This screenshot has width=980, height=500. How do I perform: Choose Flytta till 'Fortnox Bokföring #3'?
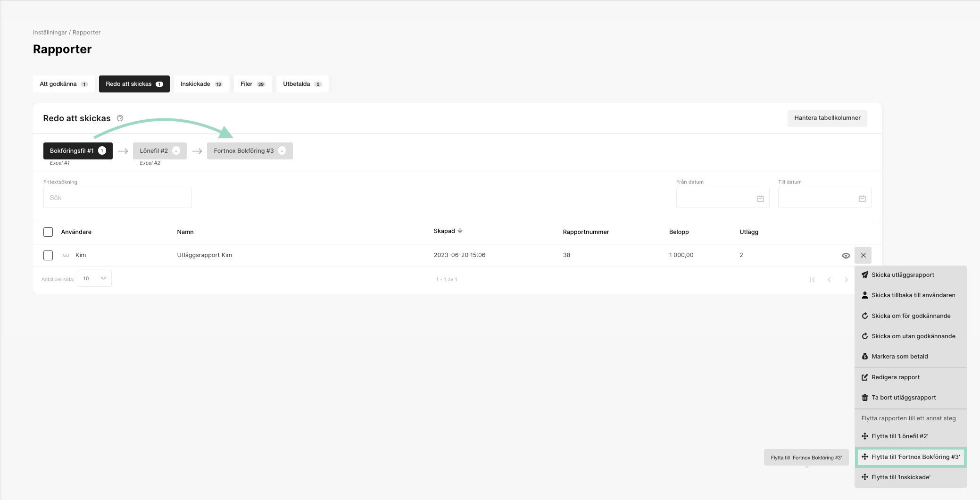(x=910, y=457)
